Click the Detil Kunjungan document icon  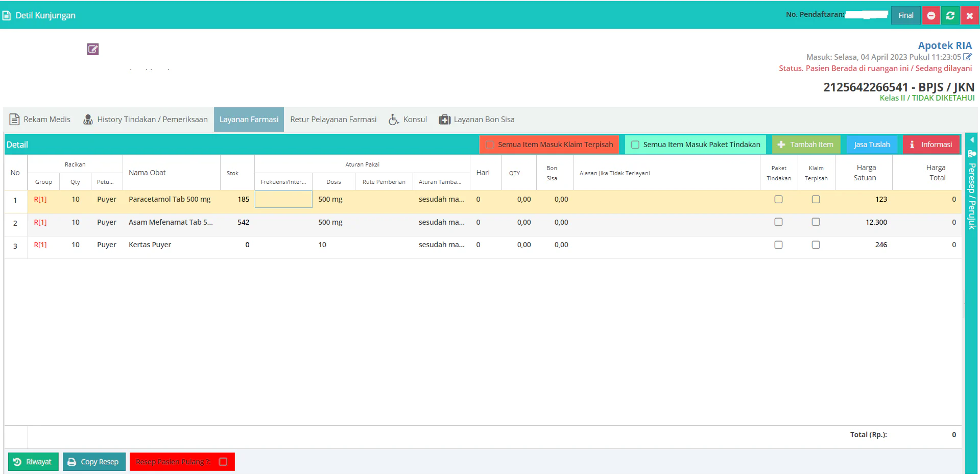click(x=7, y=15)
